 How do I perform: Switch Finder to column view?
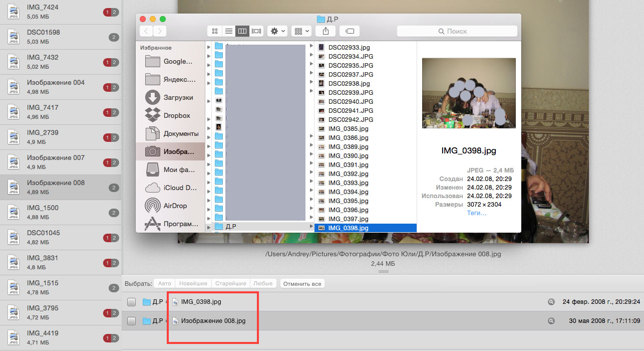coord(242,31)
